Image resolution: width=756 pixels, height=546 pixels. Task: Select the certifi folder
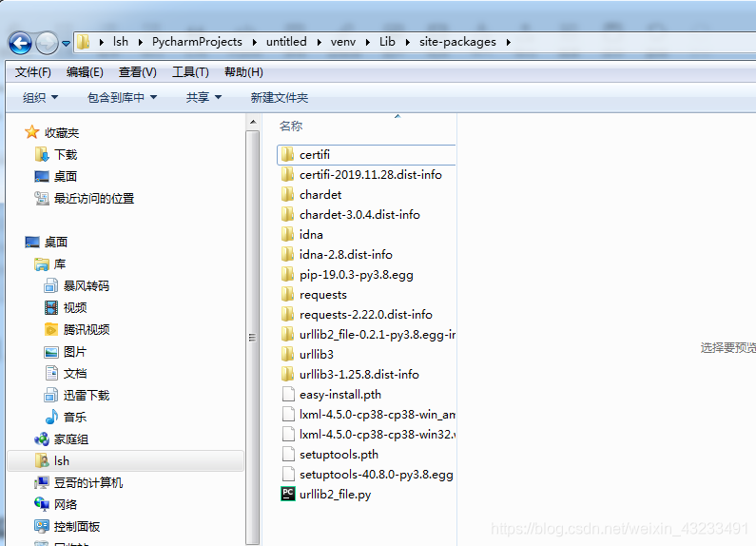tap(366, 155)
